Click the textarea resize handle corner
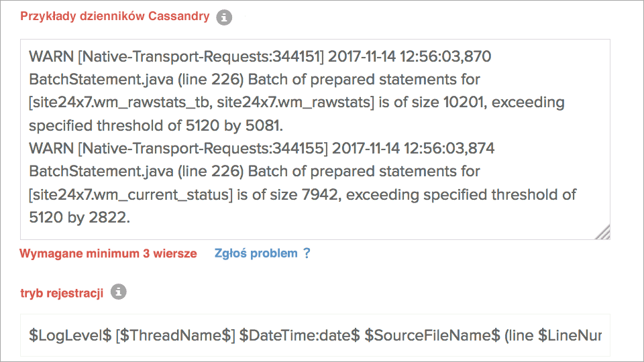The height and width of the screenshot is (362, 644). [x=603, y=232]
